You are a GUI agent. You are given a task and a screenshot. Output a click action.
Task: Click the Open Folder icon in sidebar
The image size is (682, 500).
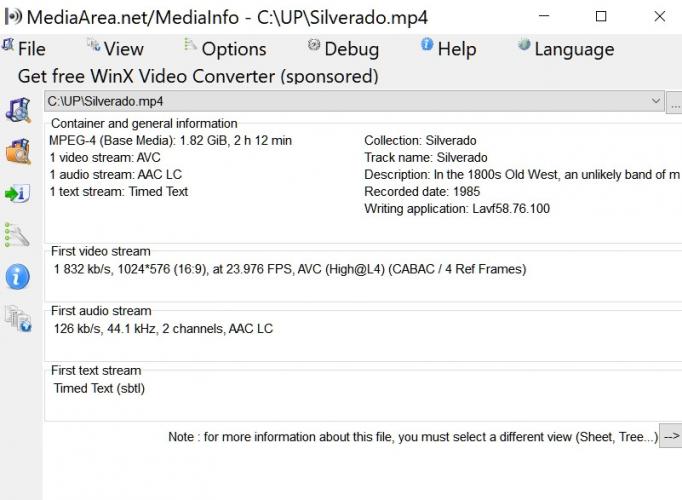[18, 151]
